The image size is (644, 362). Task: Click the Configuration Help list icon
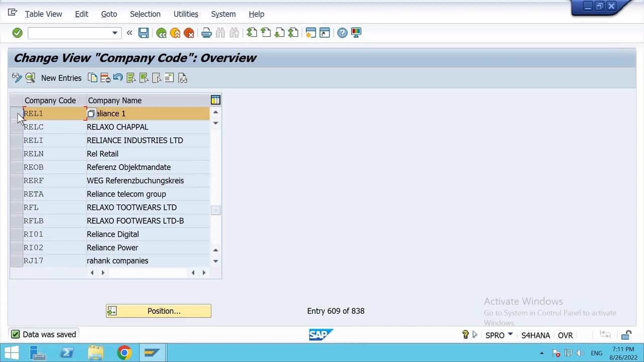pyautogui.click(x=169, y=78)
